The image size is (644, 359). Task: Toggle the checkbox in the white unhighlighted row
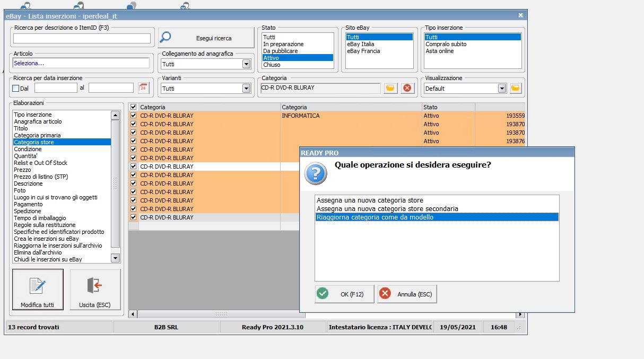pyautogui.click(x=134, y=167)
